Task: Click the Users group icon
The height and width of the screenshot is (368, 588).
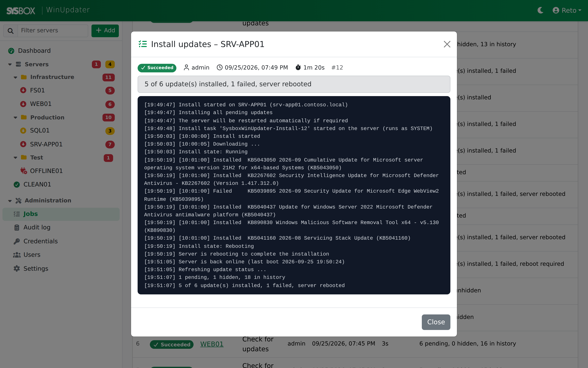Action: pos(17,255)
